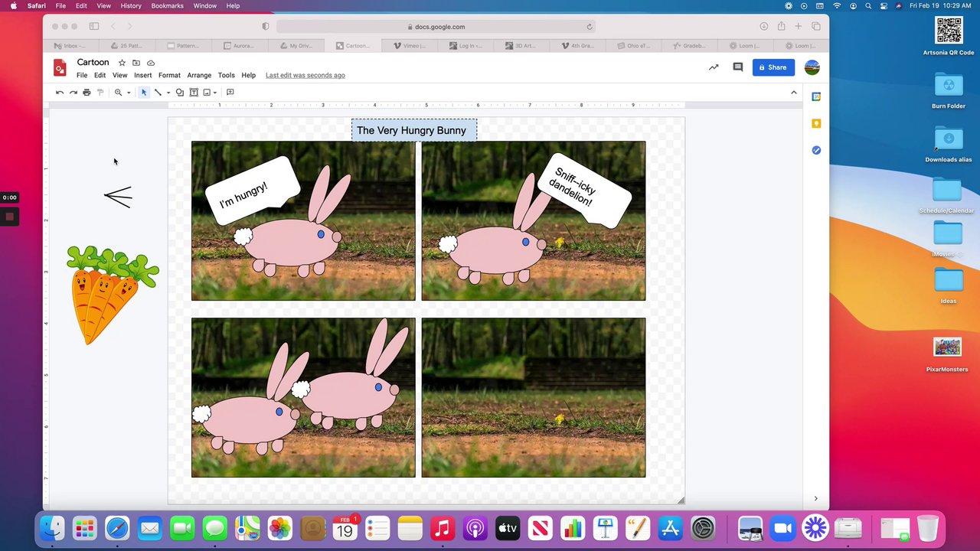Click the Insert image tool
Viewport: 980px width, 551px height.
coord(207,93)
